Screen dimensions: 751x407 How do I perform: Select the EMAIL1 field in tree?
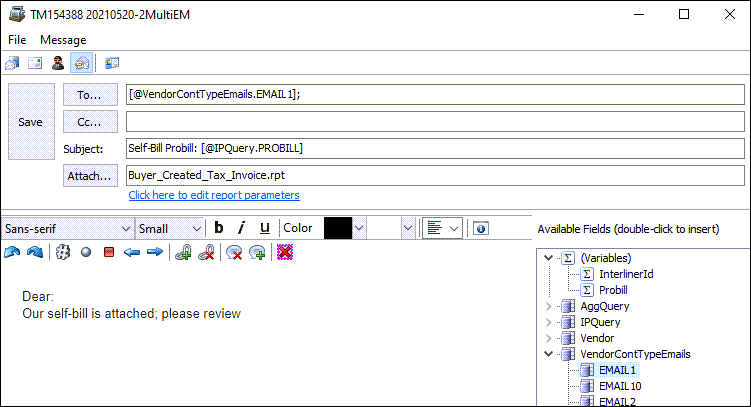coord(617,370)
